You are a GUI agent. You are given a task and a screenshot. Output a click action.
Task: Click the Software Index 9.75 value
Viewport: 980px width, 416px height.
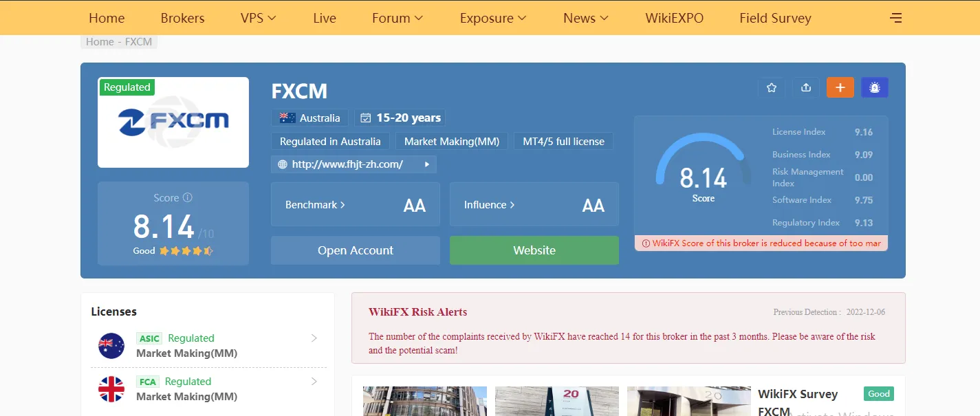click(x=864, y=200)
